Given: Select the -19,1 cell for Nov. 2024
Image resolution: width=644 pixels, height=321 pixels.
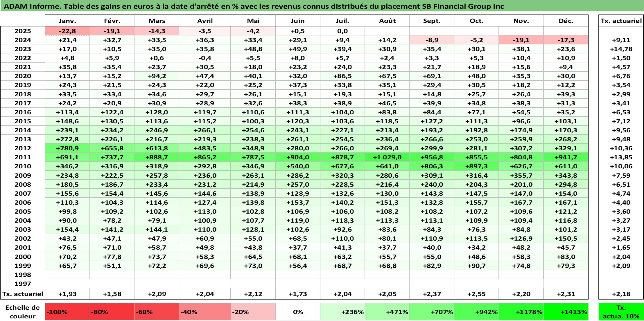Looking at the screenshot, I should click(x=521, y=40).
